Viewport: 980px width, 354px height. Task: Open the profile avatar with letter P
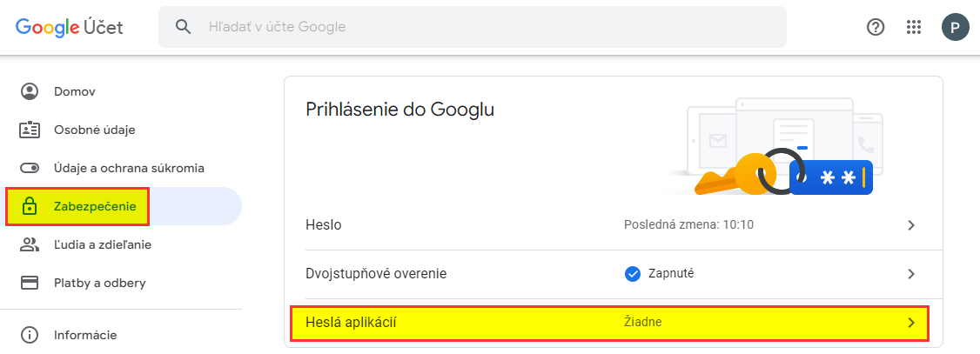955,27
